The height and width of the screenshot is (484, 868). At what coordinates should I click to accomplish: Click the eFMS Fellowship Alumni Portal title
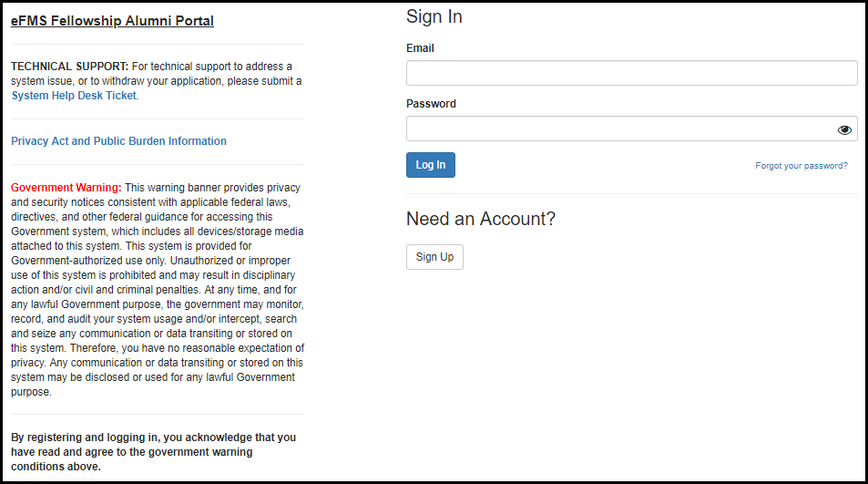point(112,21)
